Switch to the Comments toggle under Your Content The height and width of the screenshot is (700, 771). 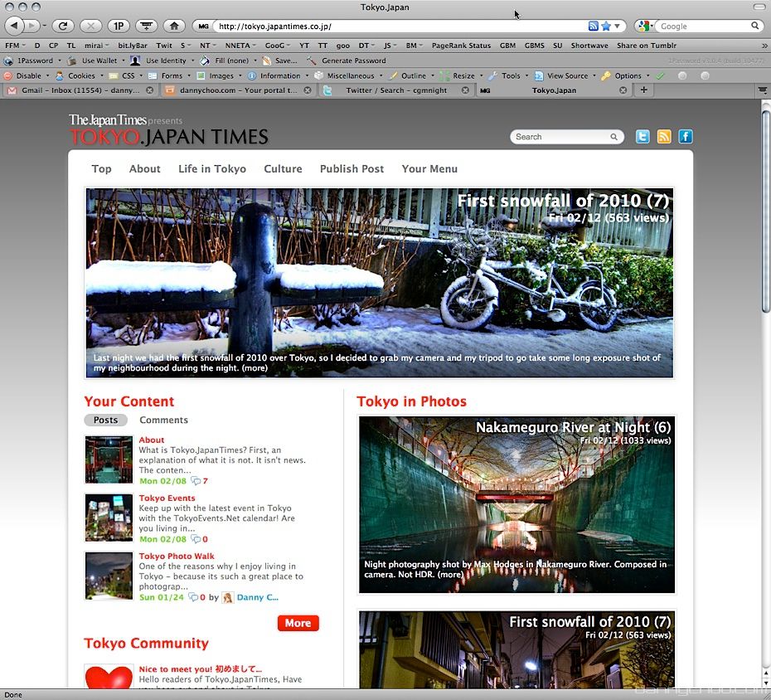coord(163,420)
